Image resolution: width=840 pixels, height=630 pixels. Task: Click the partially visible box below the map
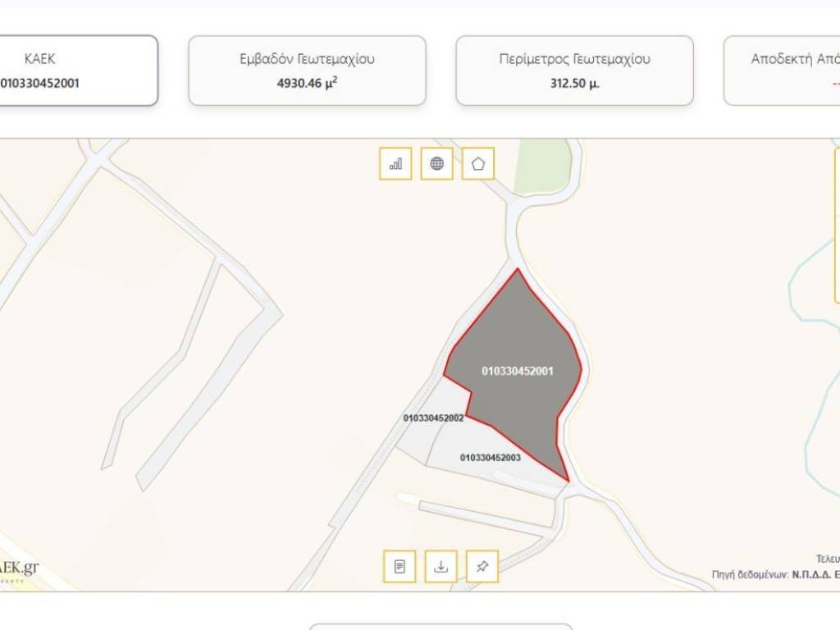tap(441, 627)
